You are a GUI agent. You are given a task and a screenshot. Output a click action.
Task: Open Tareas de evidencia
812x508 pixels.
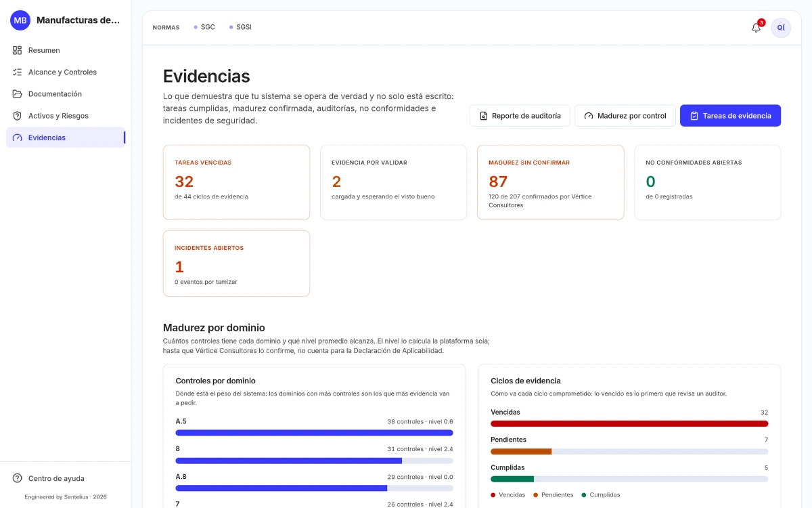pos(730,116)
